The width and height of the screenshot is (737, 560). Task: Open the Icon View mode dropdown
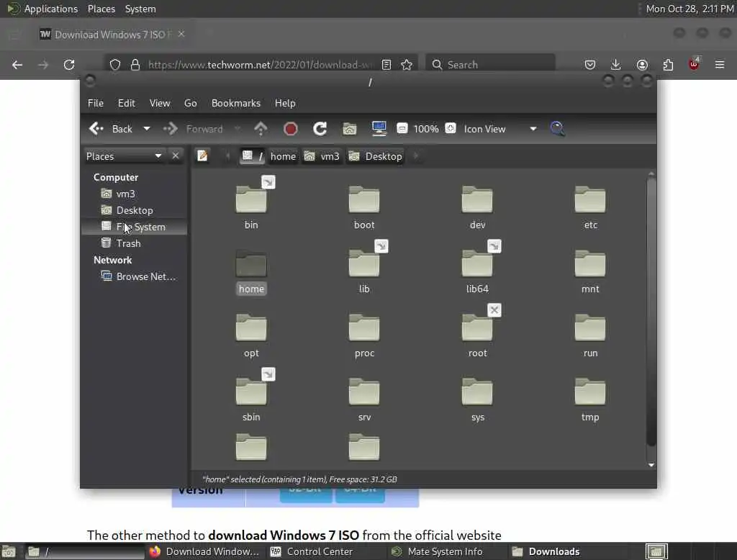[x=500, y=129]
